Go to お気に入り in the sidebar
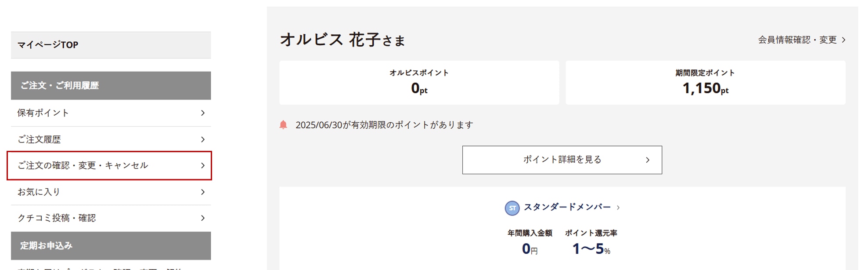 tap(39, 192)
